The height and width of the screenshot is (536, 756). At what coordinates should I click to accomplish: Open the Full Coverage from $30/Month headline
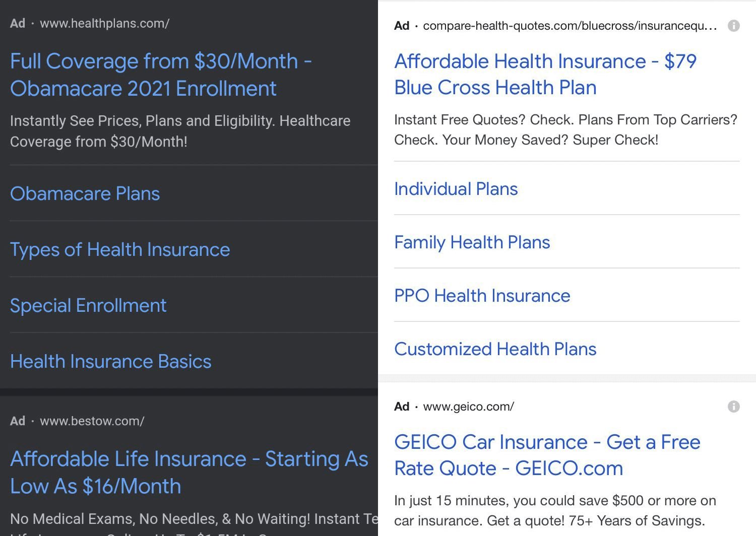(161, 75)
